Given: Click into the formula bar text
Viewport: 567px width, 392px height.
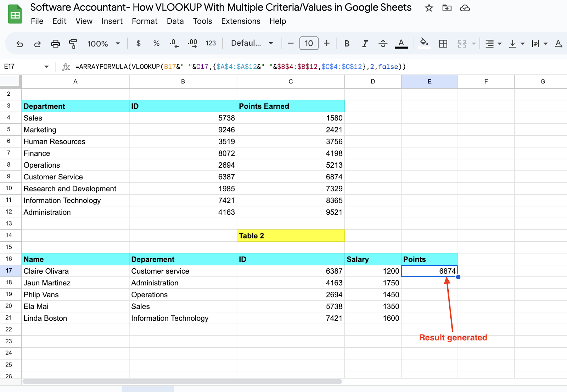Looking at the screenshot, I should (x=240, y=67).
